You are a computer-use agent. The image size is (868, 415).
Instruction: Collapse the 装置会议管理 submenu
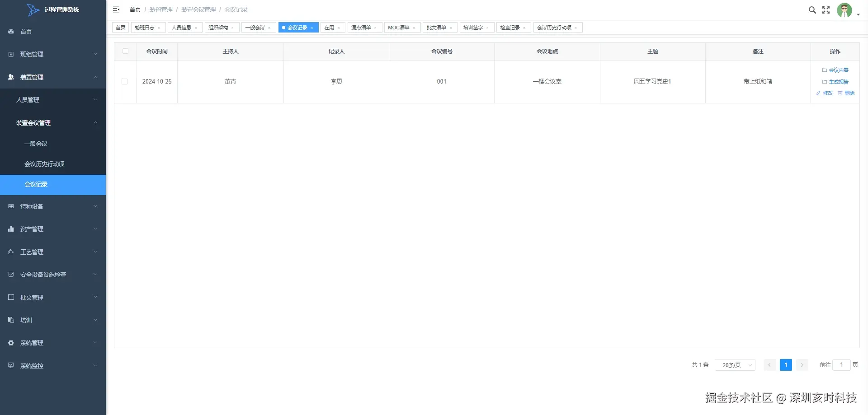[95, 123]
